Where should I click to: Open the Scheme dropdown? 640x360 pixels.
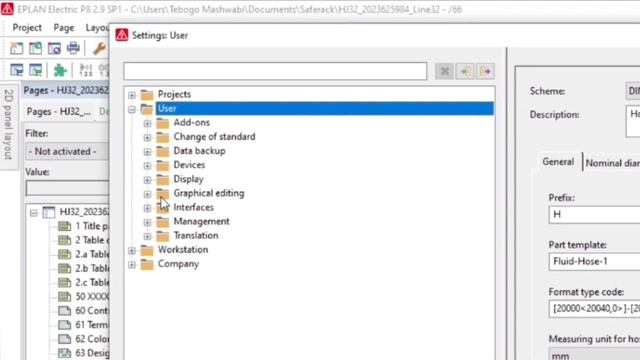[x=633, y=91]
